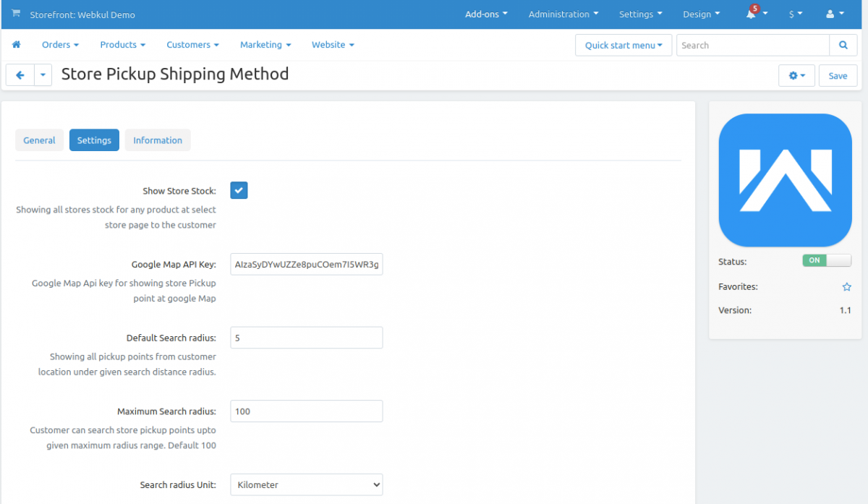Toggle the add-on Status ON switch
The image size is (868, 504).
click(827, 260)
